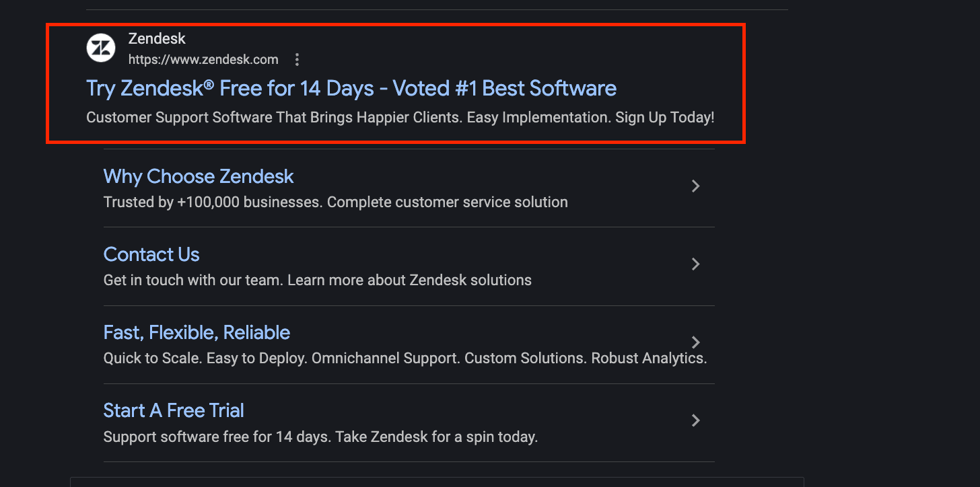Click the Trusted by +100,000 businesses snippet

pos(335,202)
